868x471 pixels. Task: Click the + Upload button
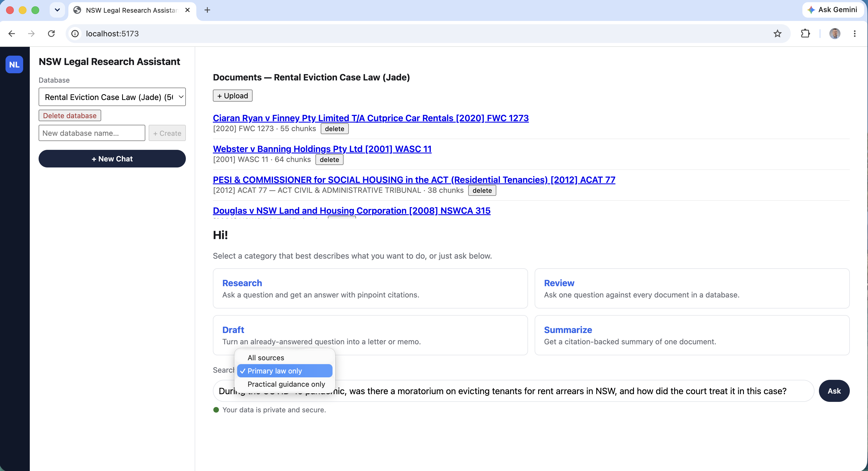click(232, 96)
